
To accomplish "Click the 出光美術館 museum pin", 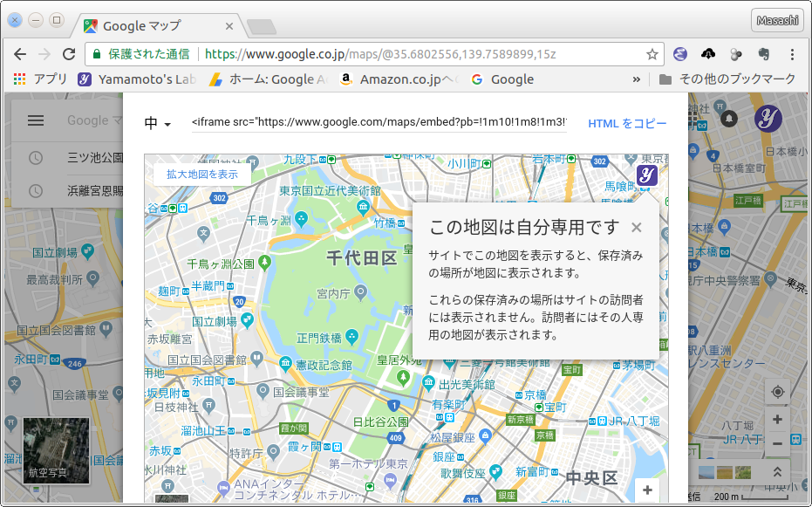I will click(x=428, y=384).
